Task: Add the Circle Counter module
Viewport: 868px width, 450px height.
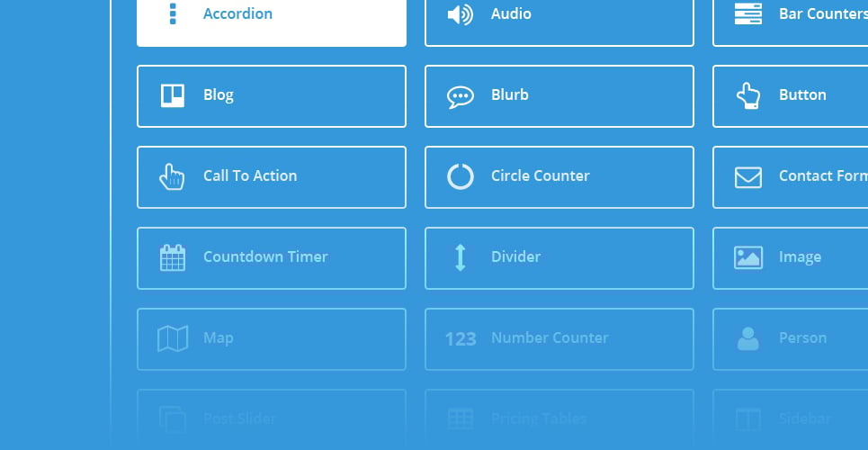Action: click(x=559, y=177)
